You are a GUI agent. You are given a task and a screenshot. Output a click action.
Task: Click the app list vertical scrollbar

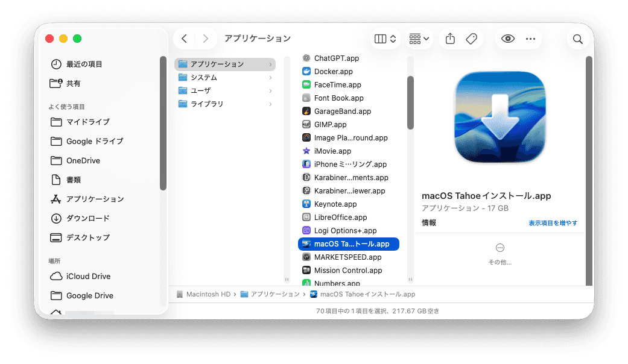(x=410, y=102)
